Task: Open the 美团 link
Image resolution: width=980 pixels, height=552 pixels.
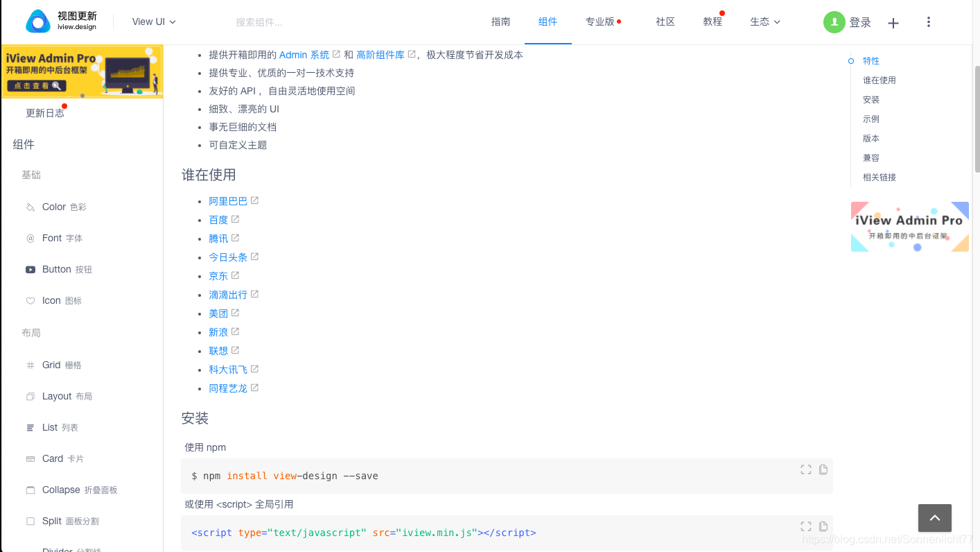Action: pos(218,313)
